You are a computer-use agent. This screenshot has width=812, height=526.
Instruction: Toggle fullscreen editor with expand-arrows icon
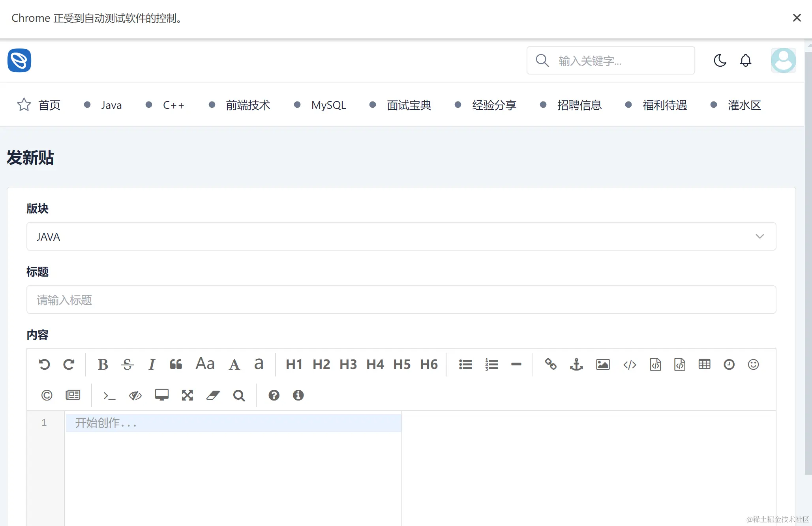[187, 395]
